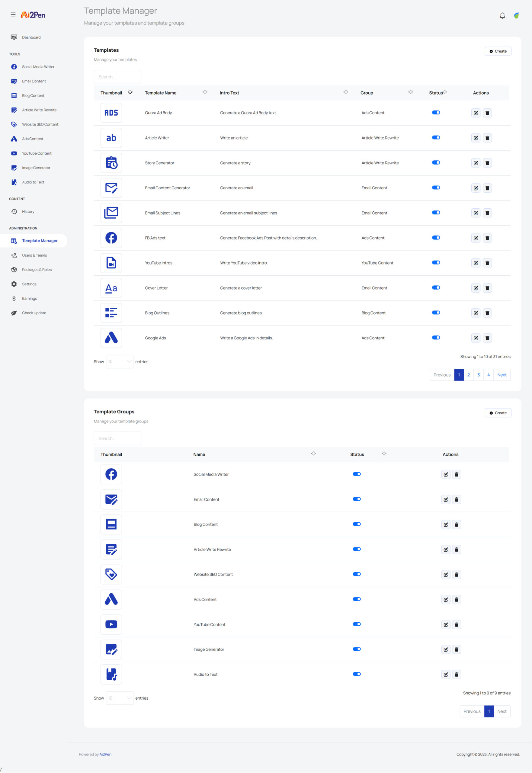Click Create button in Templates section
The image size is (532, 773).
(498, 51)
